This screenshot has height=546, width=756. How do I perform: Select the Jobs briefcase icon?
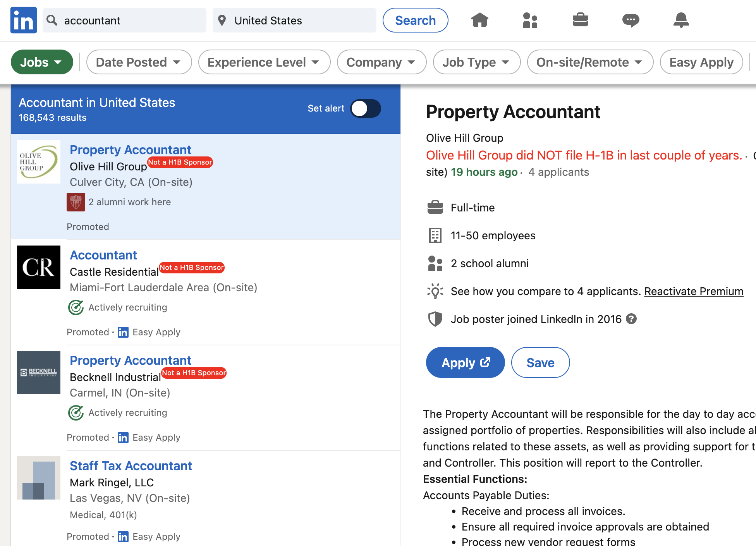click(x=581, y=20)
